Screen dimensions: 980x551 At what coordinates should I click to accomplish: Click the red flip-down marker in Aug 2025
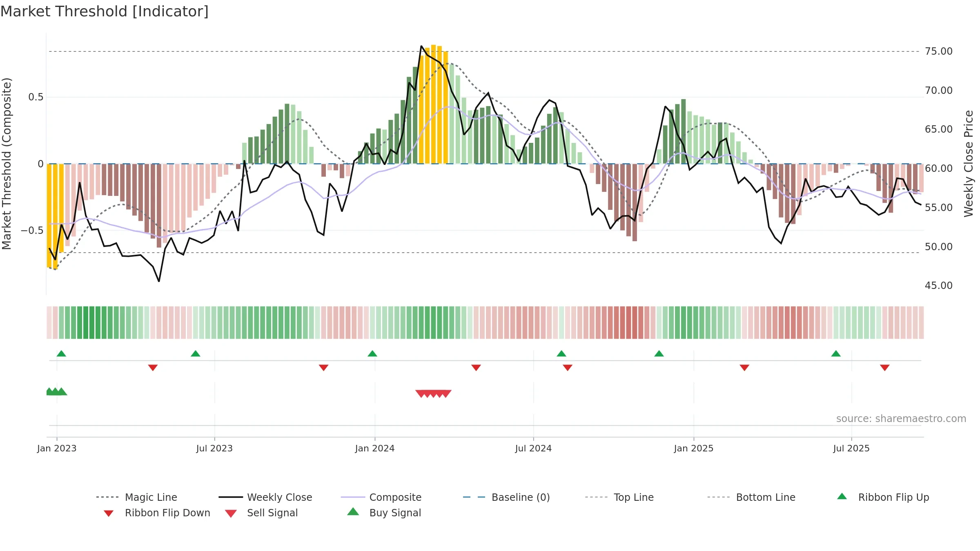[x=885, y=368]
